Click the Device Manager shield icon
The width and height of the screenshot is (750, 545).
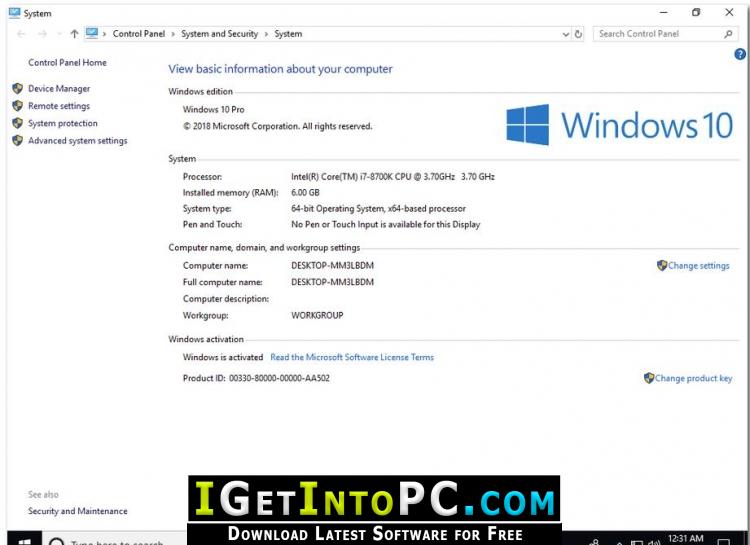pos(18,89)
